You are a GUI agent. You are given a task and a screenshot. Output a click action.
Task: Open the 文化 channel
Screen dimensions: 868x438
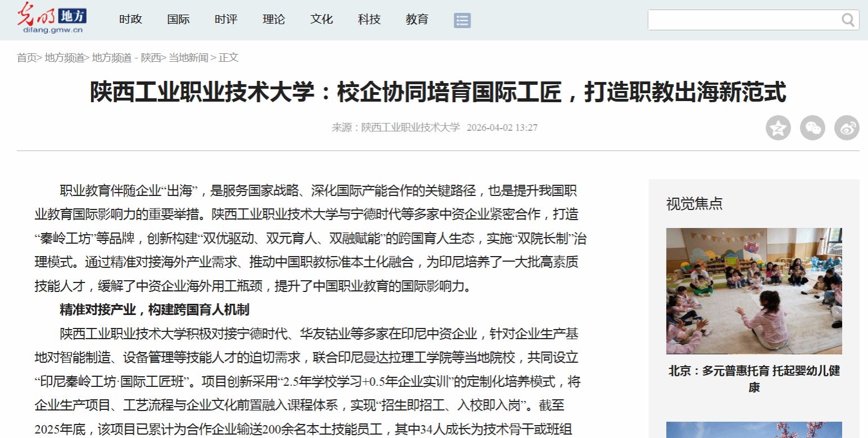pyautogui.click(x=322, y=20)
